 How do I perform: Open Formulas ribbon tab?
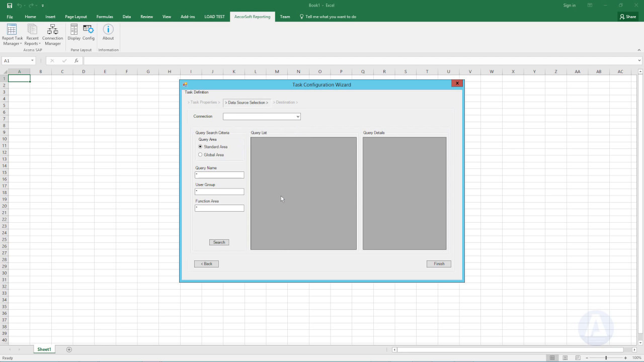[105, 17]
